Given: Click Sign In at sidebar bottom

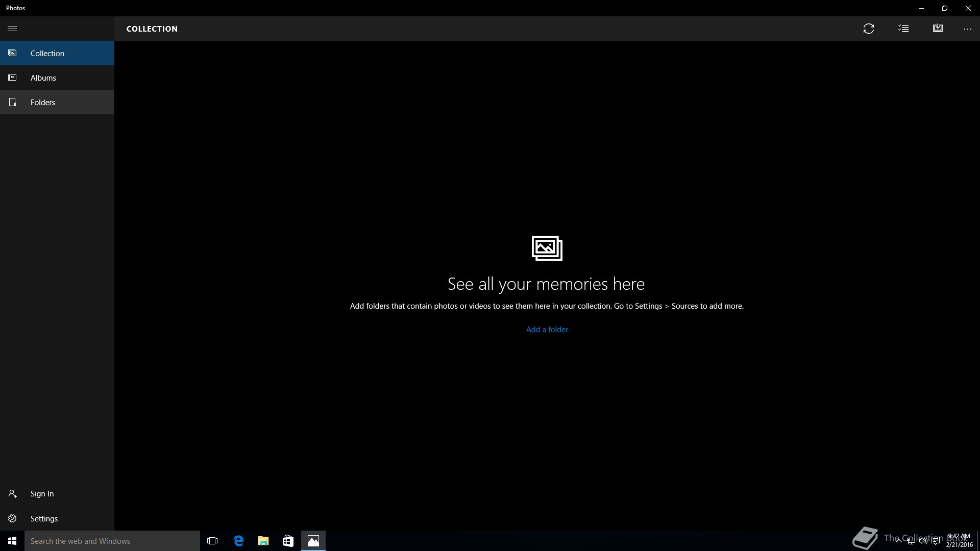Looking at the screenshot, I should point(42,493).
